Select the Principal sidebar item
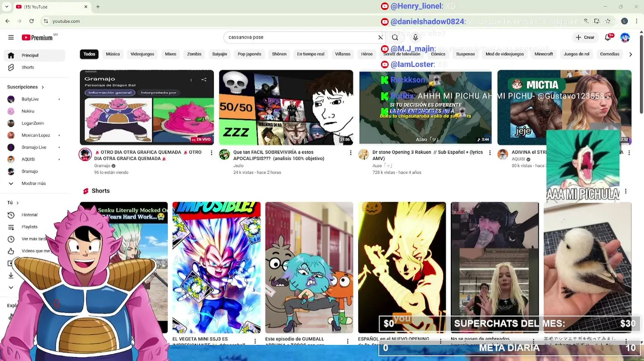644x361 pixels. (34, 55)
